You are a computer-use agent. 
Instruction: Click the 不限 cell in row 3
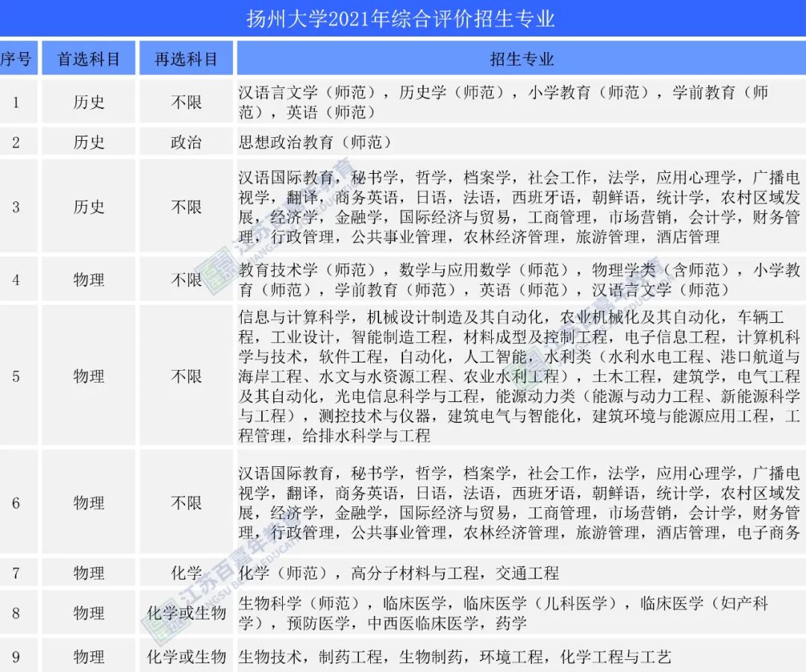click(185, 207)
